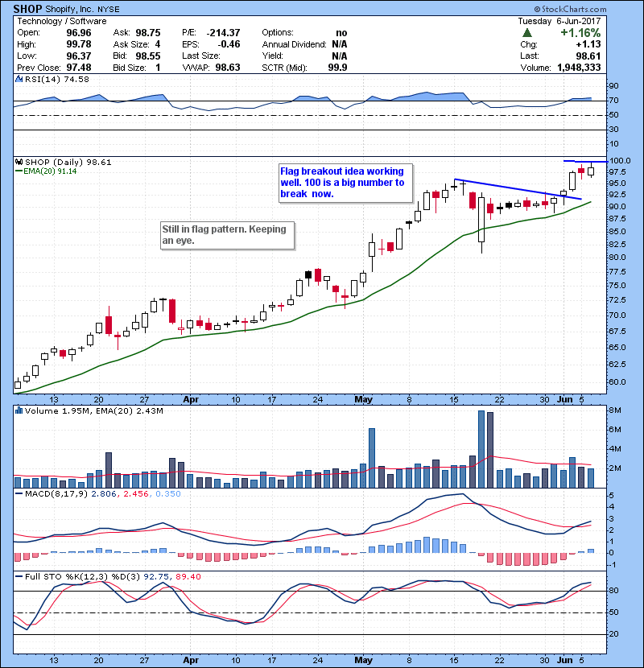
Task: Click the MACD signal value 2.456
Action: click(136, 494)
